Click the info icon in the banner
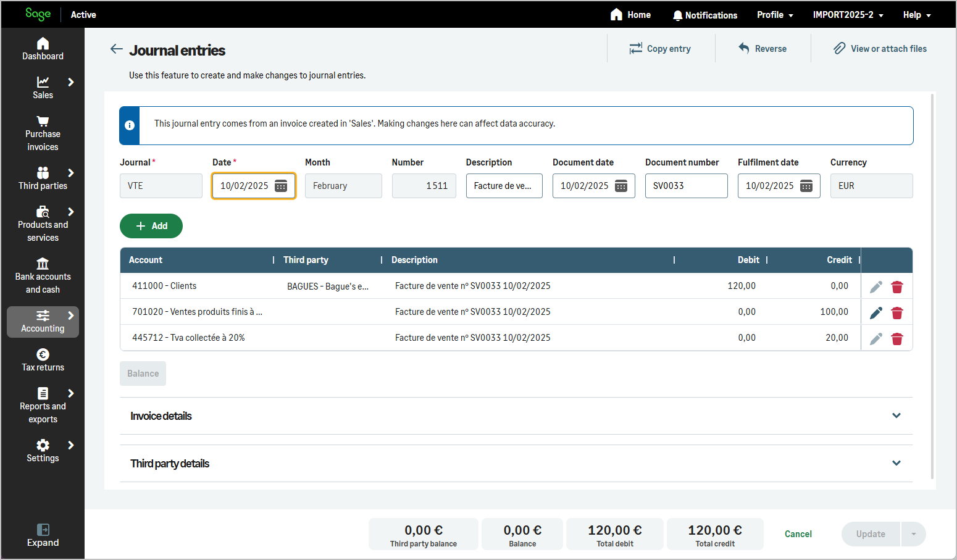The image size is (957, 560). (130, 125)
